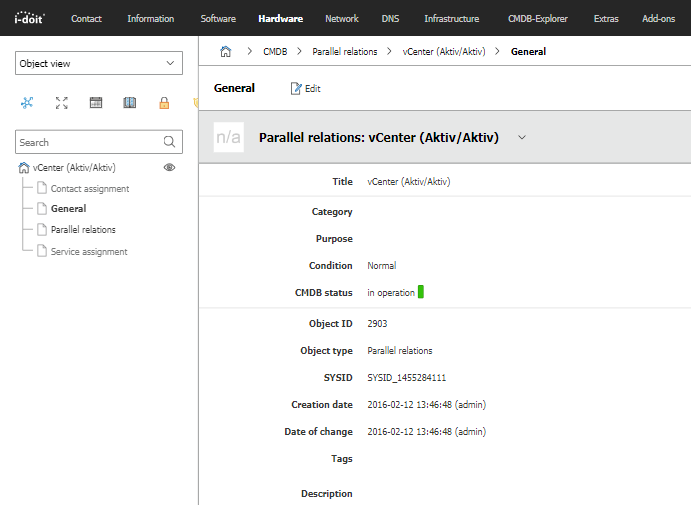Expand the object title chevron
The image size is (691, 505).
click(x=522, y=137)
